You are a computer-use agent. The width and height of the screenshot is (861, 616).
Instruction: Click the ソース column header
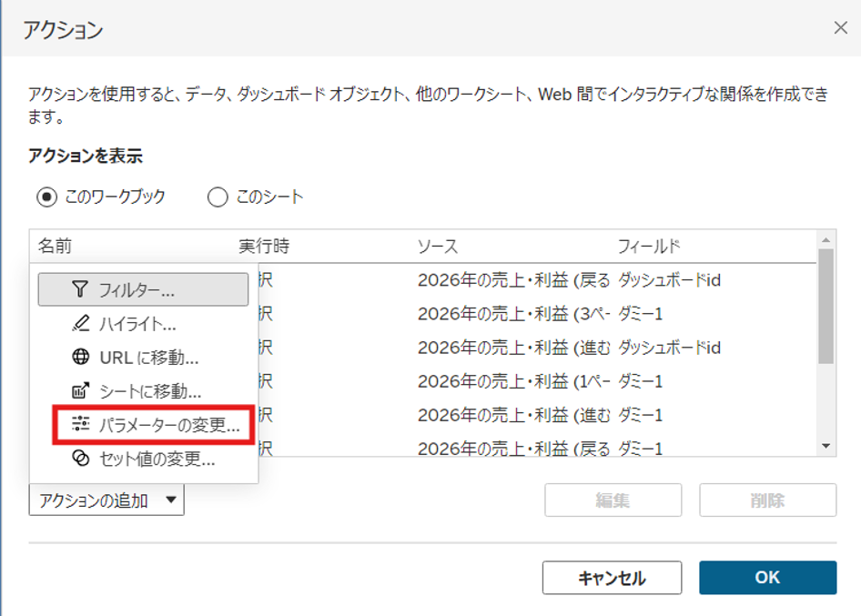click(x=437, y=247)
